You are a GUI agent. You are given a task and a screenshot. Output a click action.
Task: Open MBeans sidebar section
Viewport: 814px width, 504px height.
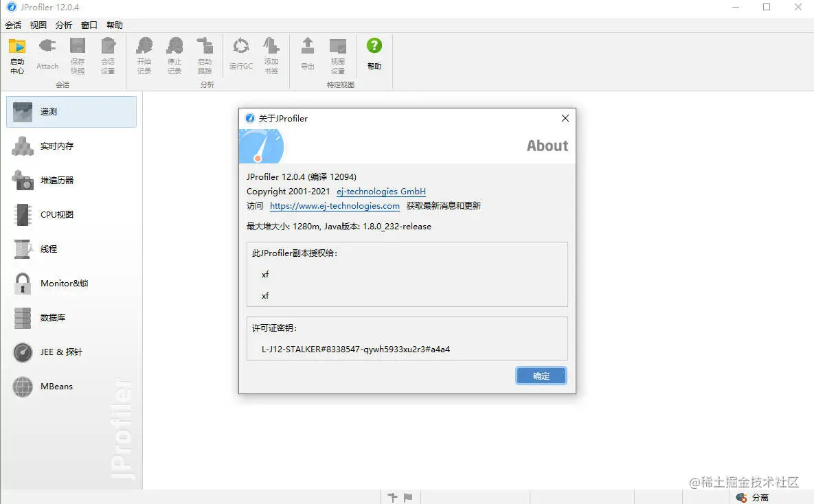(71, 386)
